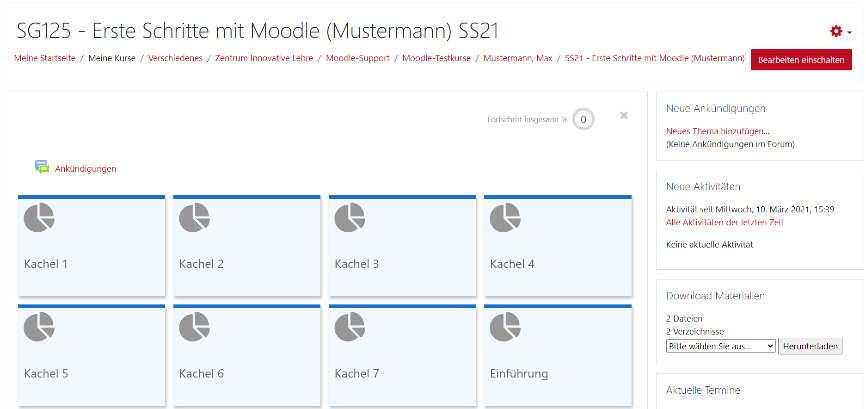Click the overall progress circle showing 0
Viewport: 866px width, 409px height.
coord(583,120)
